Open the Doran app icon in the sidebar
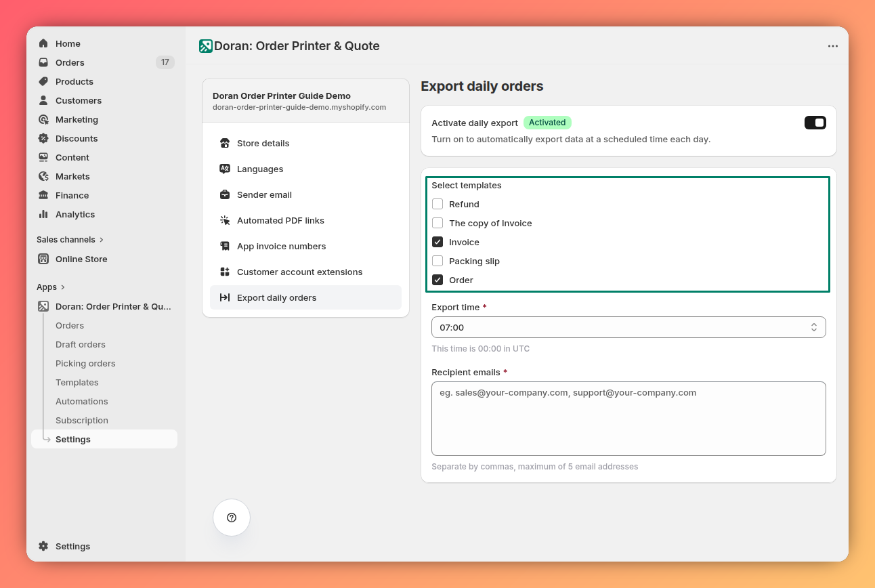This screenshot has width=875, height=588. [42, 306]
